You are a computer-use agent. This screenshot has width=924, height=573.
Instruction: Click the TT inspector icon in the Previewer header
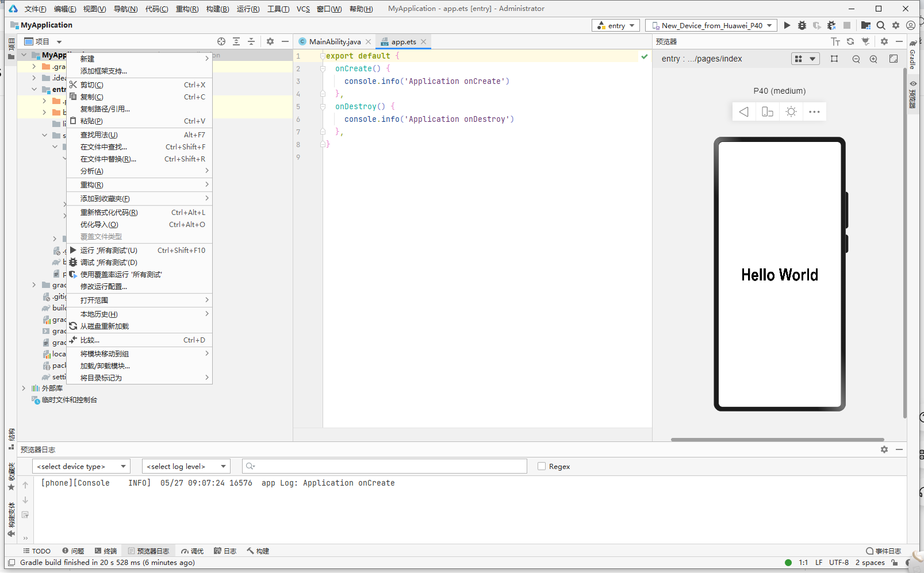[835, 41]
